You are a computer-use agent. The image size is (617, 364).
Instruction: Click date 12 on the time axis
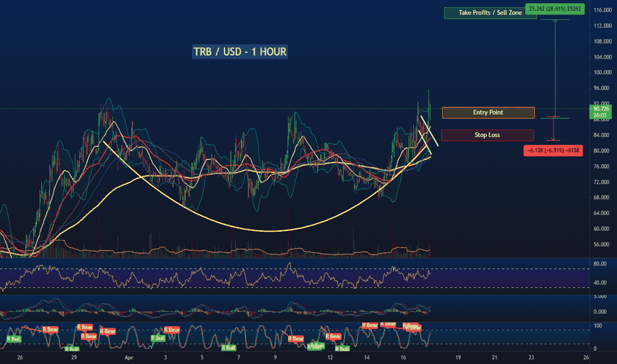[x=330, y=357]
